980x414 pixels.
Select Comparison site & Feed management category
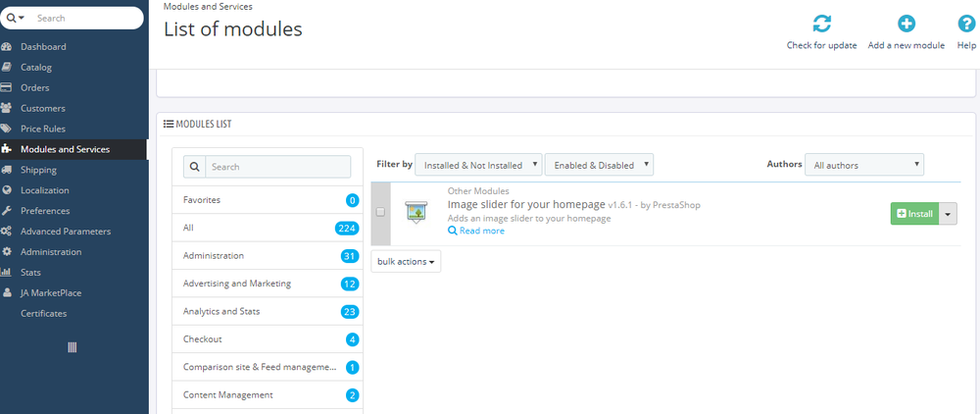(268, 367)
